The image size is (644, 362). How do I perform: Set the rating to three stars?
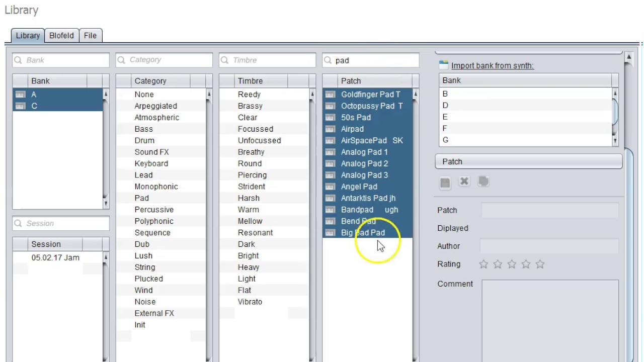(x=512, y=264)
